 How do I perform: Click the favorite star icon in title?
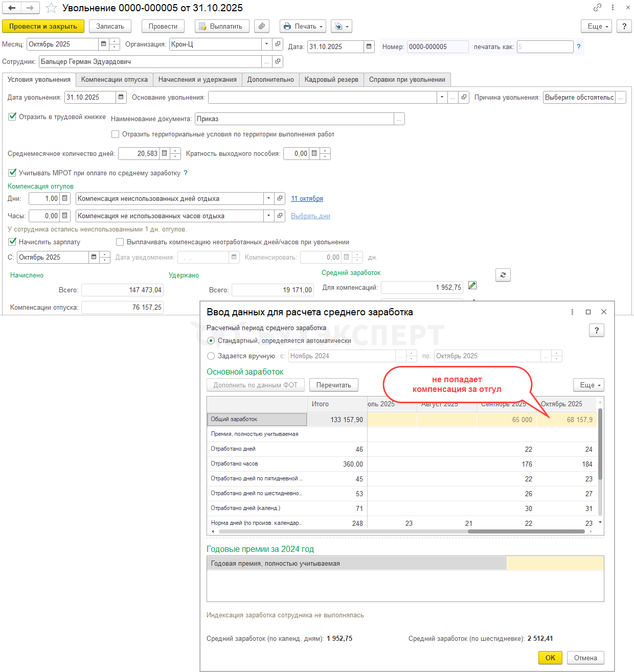click(x=51, y=8)
